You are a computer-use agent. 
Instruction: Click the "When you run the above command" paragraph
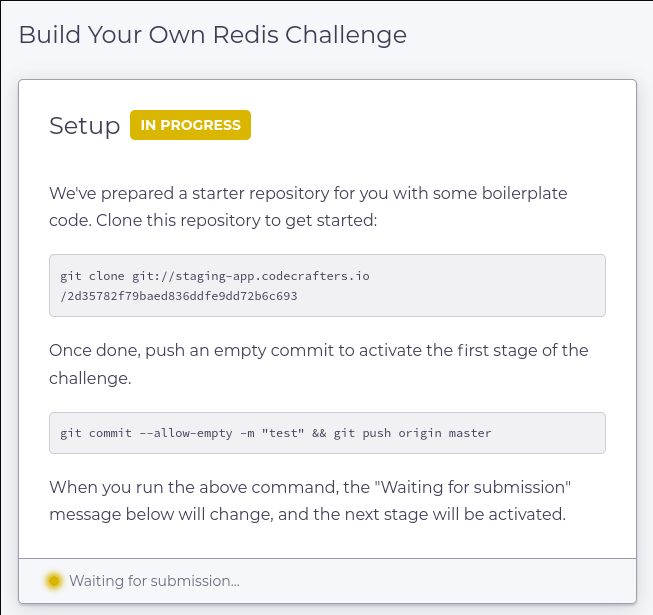[310, 500]
